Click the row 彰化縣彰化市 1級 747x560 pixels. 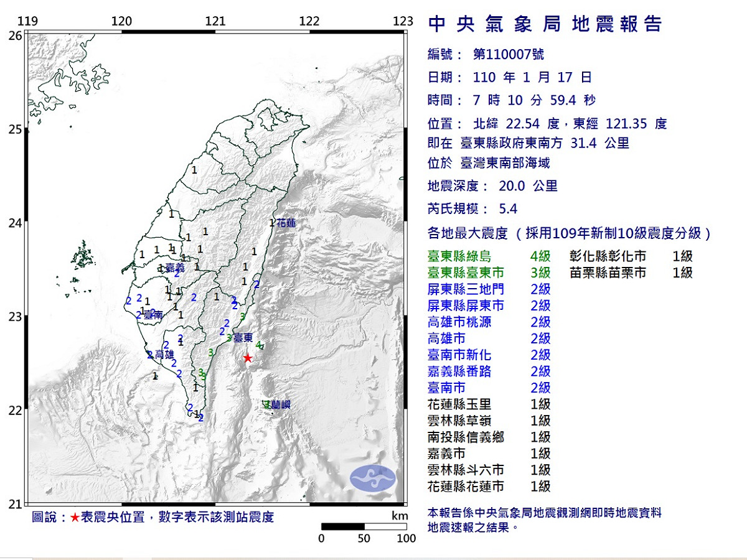(x=631, y=256)
